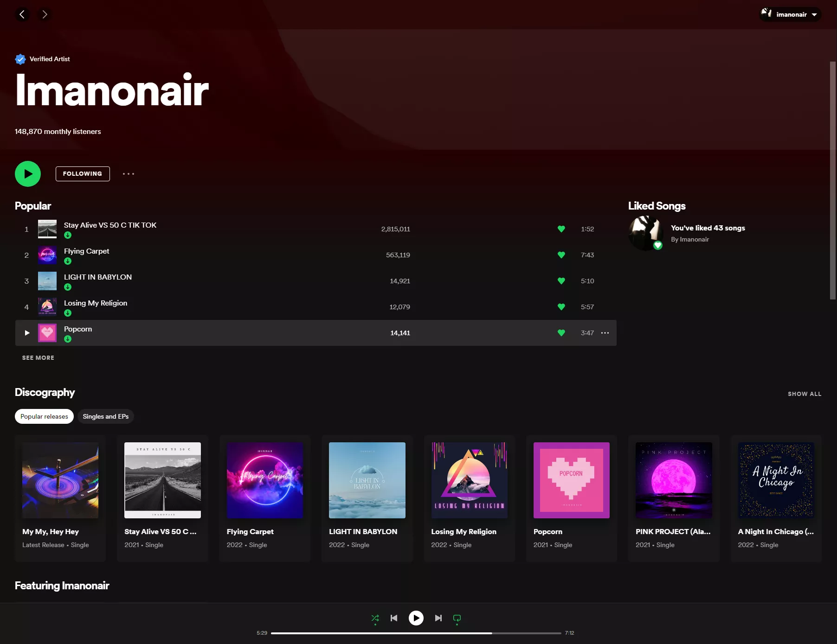The width and height of the screenshot is (837, 644).
Task: Expand the list with SEE MORE
Action: [x=38, y=358]
